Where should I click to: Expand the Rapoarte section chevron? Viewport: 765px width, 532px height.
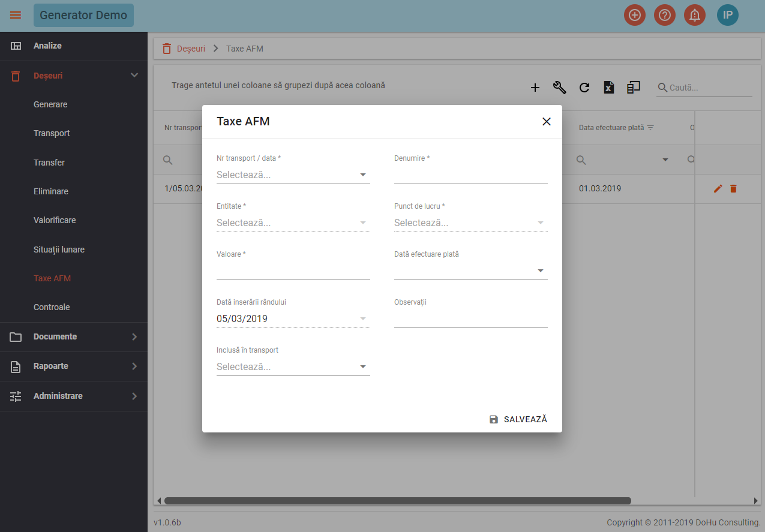coord(134,366)
